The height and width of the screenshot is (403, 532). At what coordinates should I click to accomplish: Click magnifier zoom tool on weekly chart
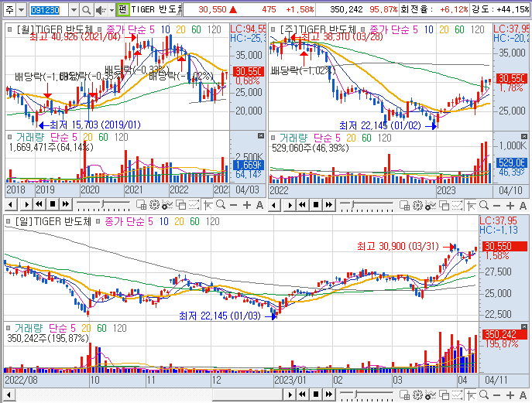(x=484, y=205)
